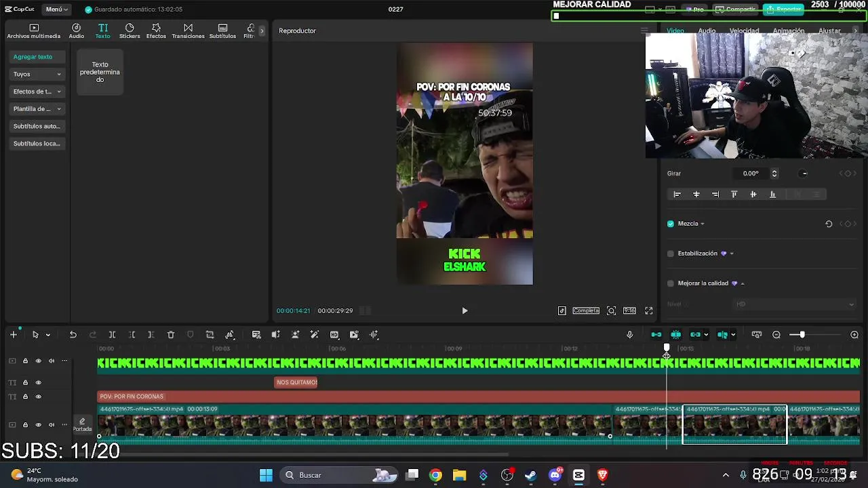Image resolution: width=868 pixels, height=488 pixels.
Task: Turn the Girar rotation dial
Action: 804,174
